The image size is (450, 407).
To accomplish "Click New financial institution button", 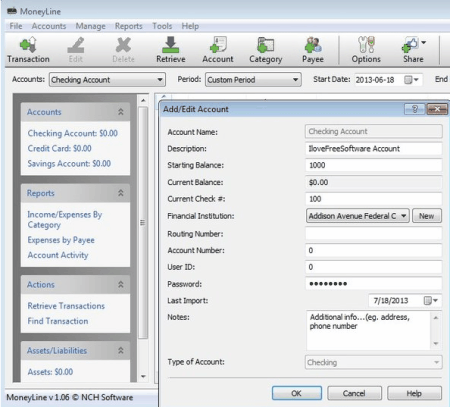I will click(x=427, y=216).
